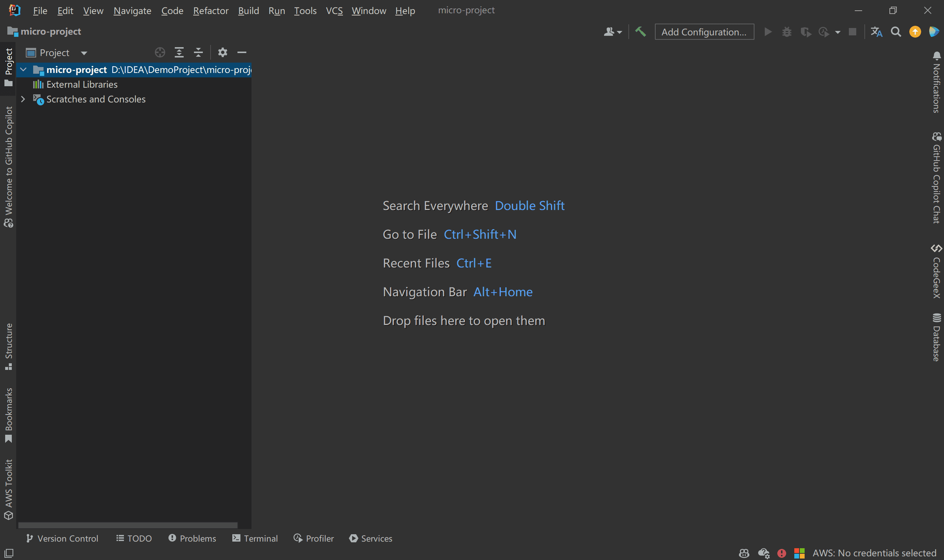Collapse the micro-project tree node
This screenshot has width=944, height=560.
tap(23, 69)
